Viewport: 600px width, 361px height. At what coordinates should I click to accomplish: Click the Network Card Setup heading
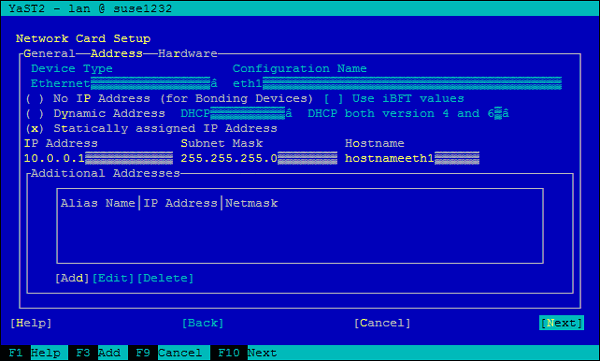coord(83,38)
